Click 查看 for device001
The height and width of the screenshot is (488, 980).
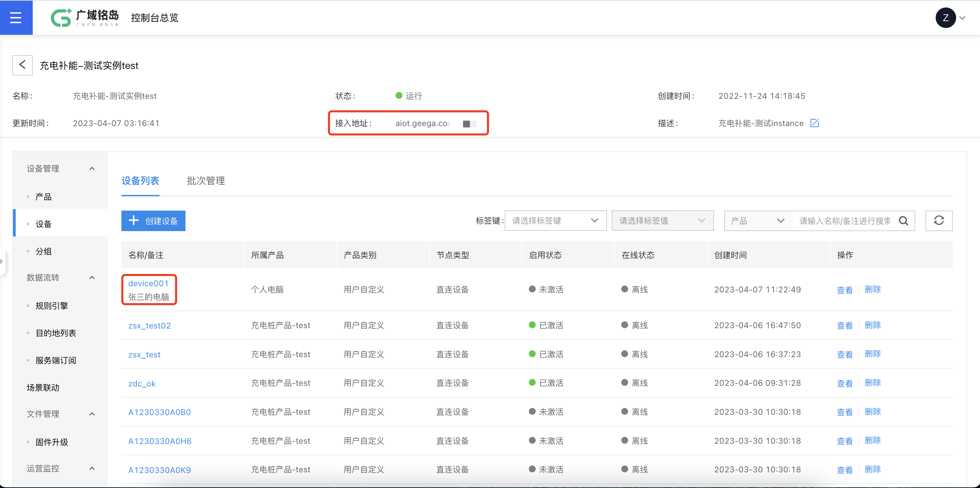(x=845, y=290)
